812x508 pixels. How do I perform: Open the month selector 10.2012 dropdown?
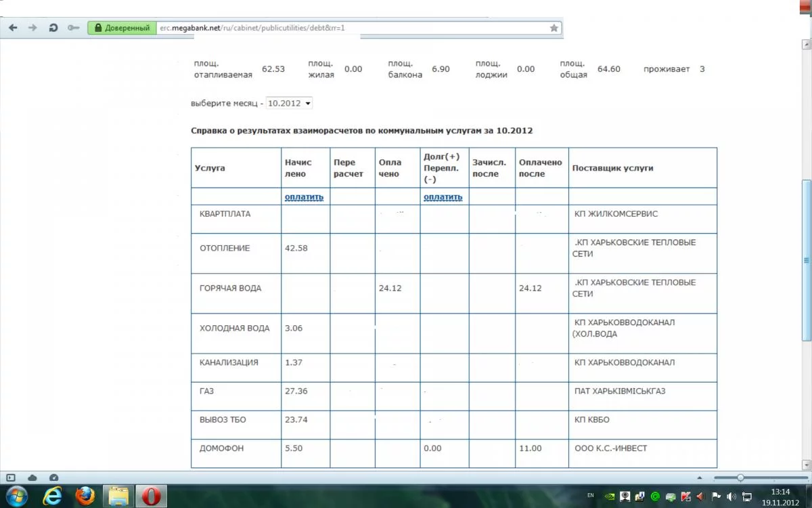[x=289, y=104]
